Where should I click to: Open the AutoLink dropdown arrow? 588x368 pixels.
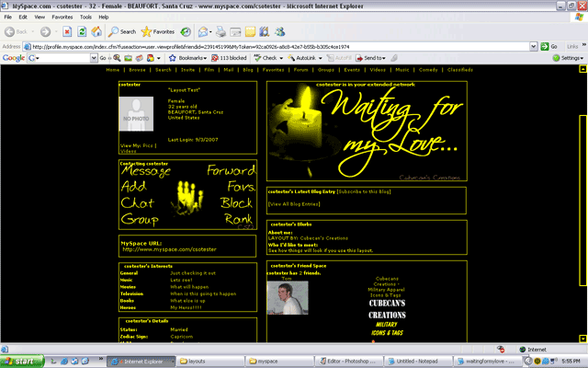[321, 58]
